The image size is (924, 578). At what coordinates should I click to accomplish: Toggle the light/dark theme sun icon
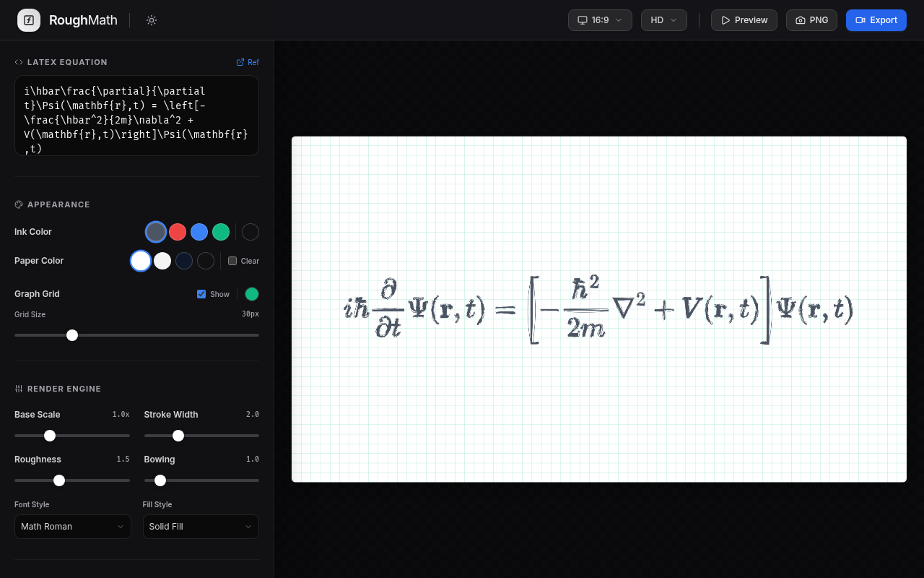(152, 20)
